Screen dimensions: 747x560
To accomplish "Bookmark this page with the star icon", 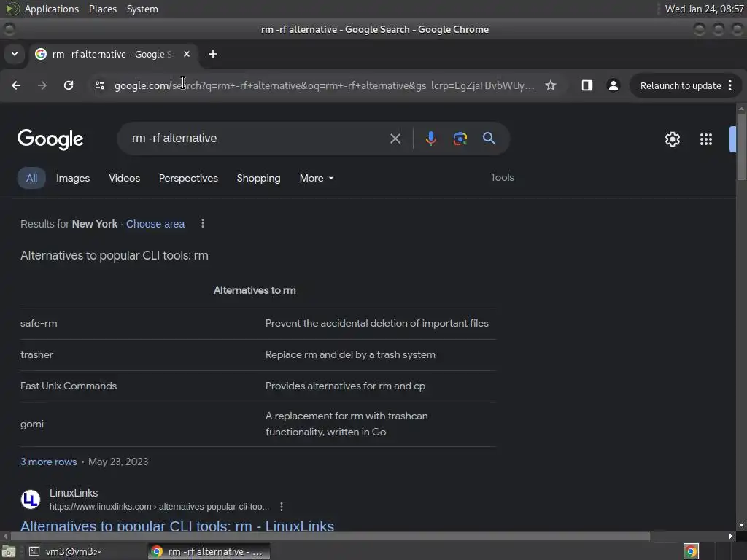I will coord(551,85).
